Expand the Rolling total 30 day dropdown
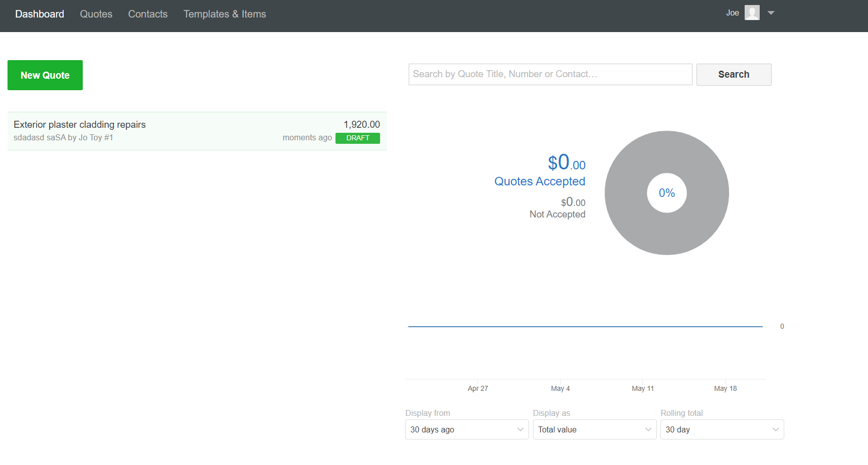Viewport: 868px width, 465px height. [x=722, y=429]
